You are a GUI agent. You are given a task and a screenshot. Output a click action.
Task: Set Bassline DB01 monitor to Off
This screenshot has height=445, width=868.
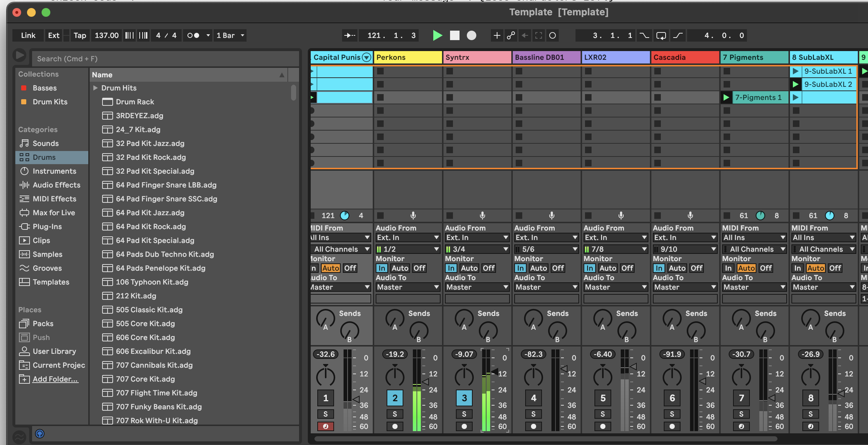coord(558,268)
